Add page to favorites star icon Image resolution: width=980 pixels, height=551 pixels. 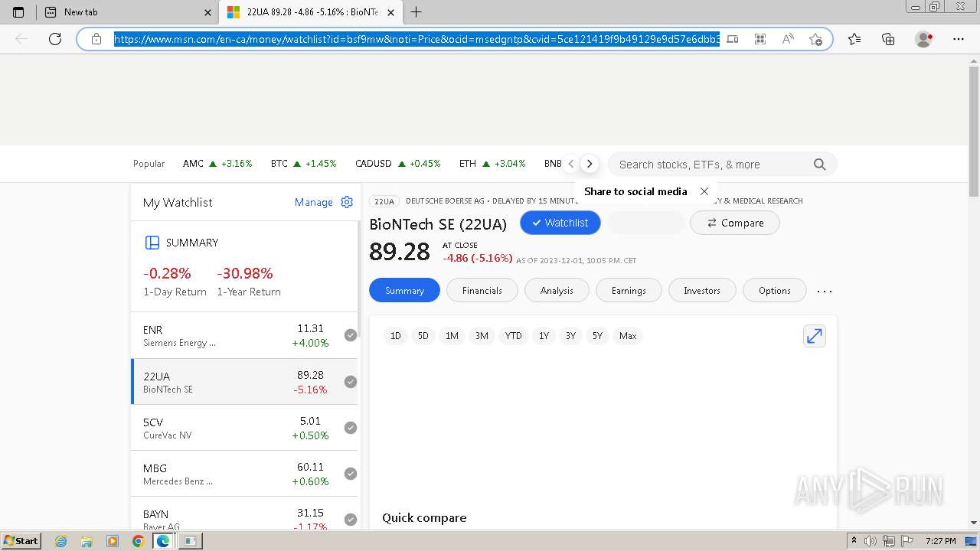(815, 39)
